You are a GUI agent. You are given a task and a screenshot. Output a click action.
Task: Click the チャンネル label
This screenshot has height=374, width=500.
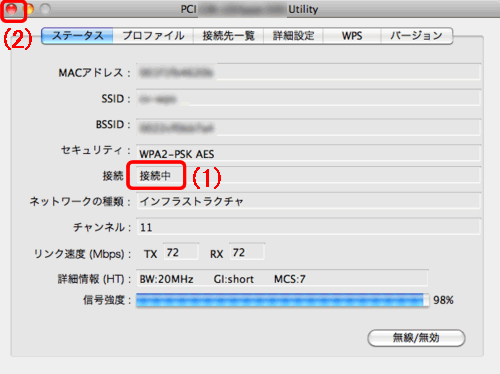coord(102,227)
